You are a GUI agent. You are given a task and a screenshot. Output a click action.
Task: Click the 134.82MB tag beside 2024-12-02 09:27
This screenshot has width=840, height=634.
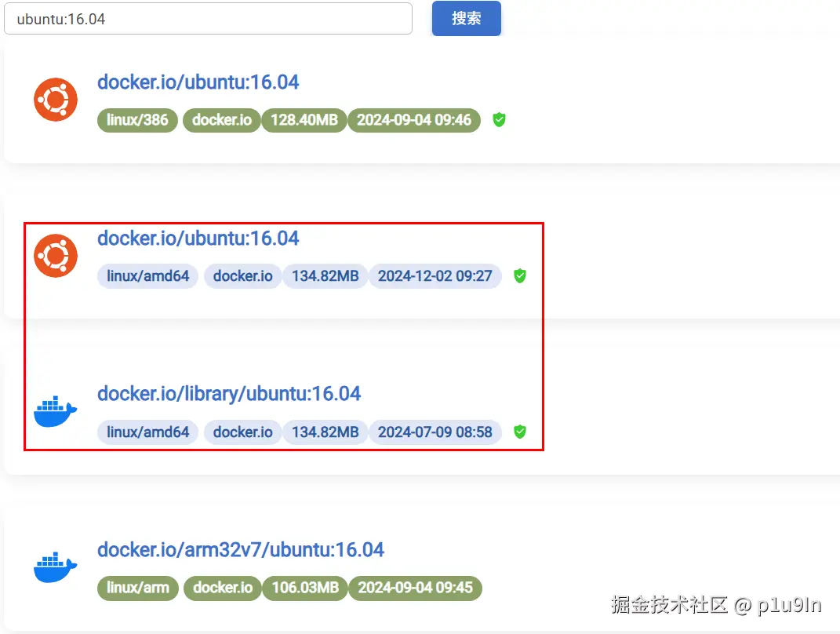[x=325, y=276]
